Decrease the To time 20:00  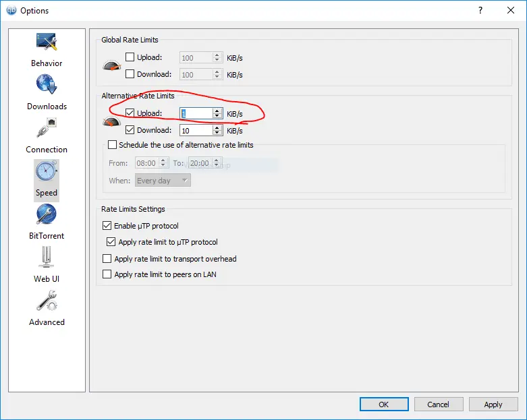coord(217,166)
